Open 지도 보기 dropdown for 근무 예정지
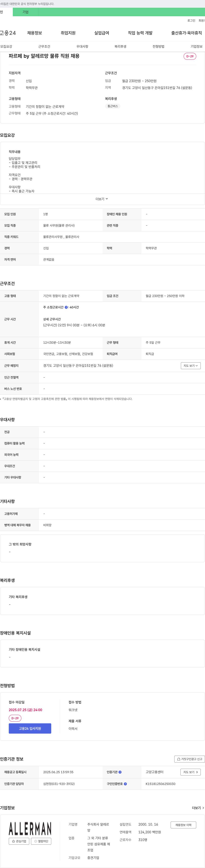Viewport: 205px width, 868px height. coord(190,366)
